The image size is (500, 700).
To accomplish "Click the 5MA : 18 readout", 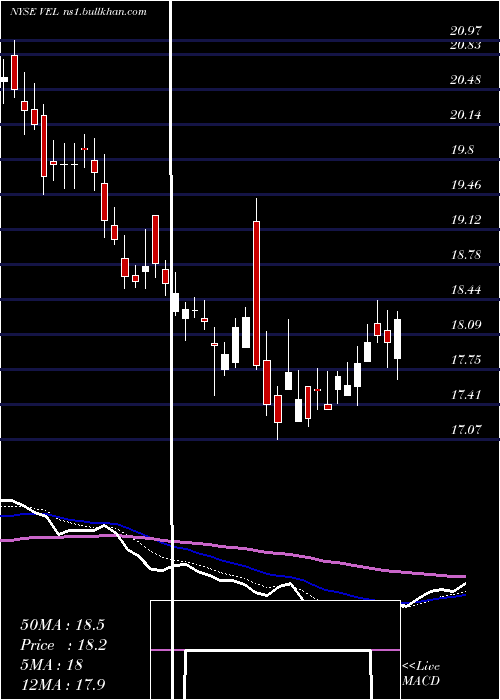I will click(x=51, y=665).
